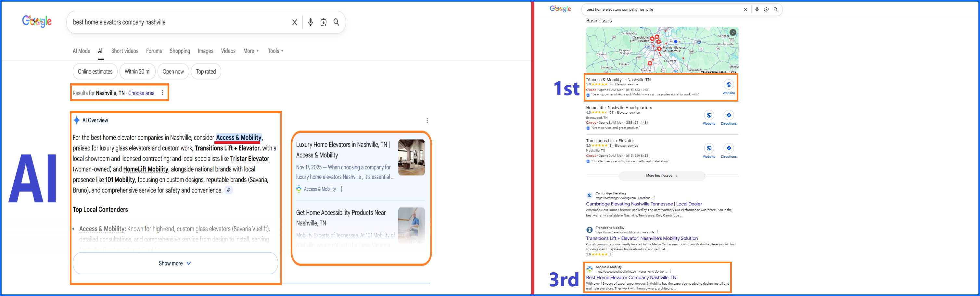Select Transitions Lift + Elevator listing title
The width and height of the screenshot is (980, 296).
point(610,141)
